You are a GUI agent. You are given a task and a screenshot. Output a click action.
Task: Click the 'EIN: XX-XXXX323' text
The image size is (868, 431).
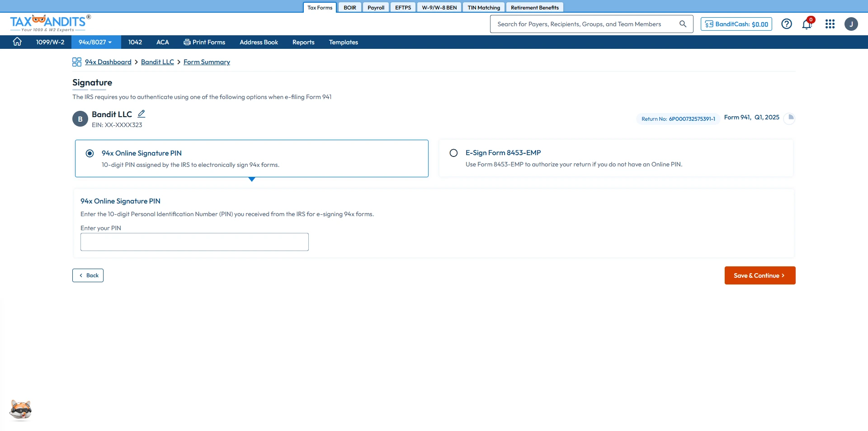(x=117, y=125)
